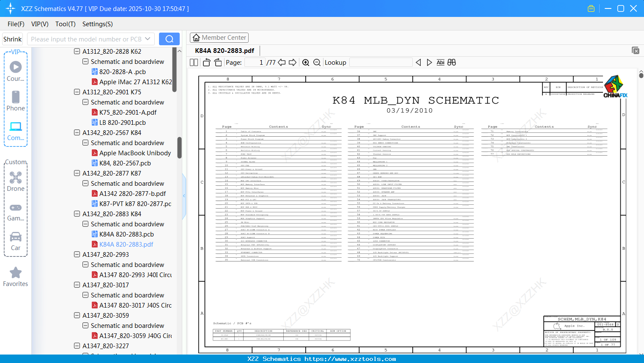The image size is (644, 363).
Task: Go to the next page arrow
Action: tap(293, 63)
